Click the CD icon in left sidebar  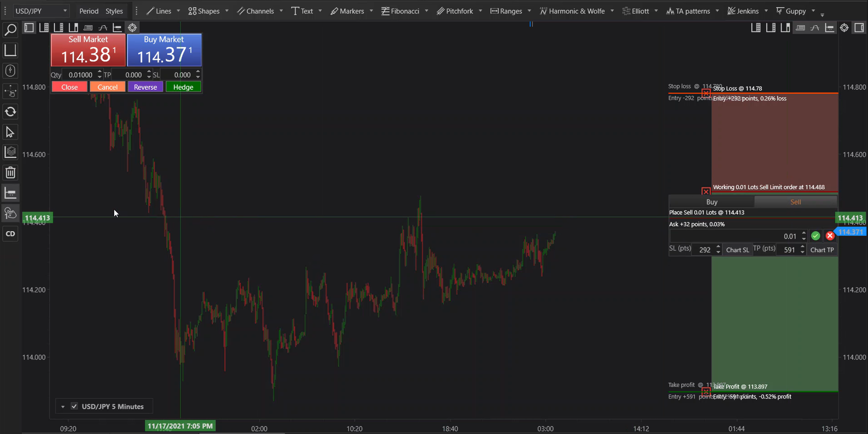pyautogui.click(x=10, y=234)
